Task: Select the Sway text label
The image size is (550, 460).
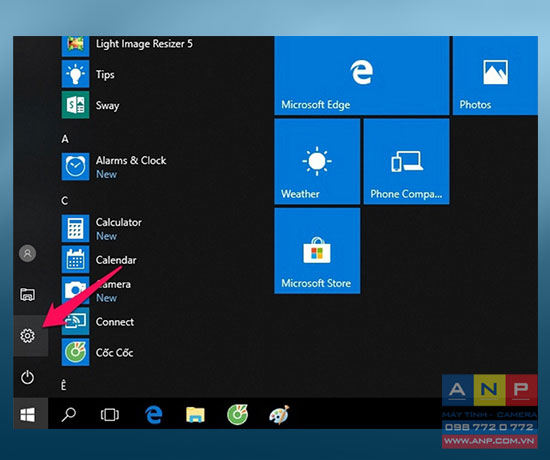Action: click(107, 106)
